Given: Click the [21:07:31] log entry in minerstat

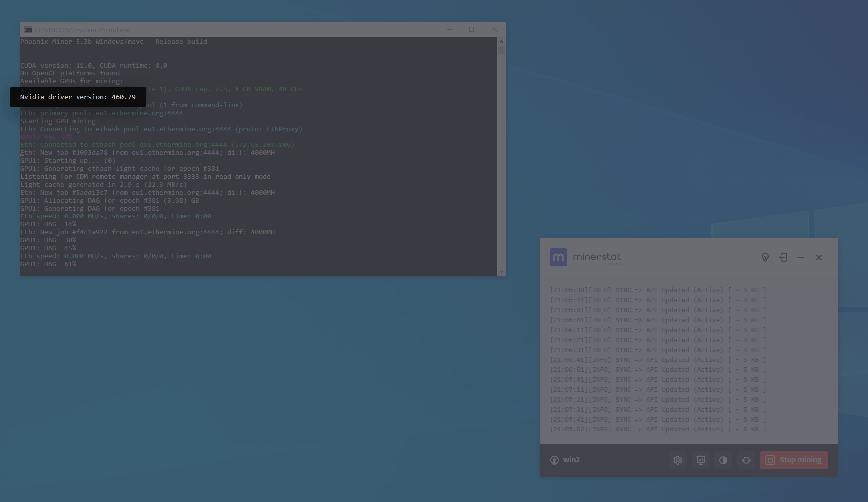Looking at the screenshot, I should point(658,410).
